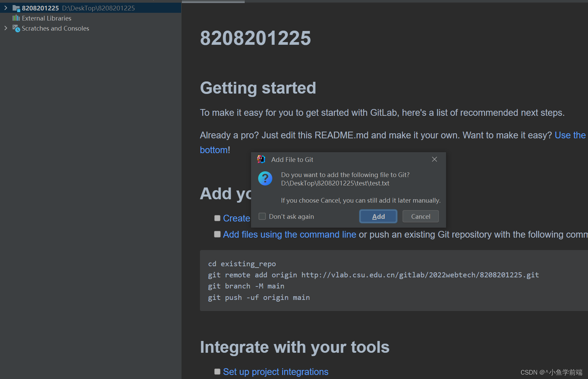
Task: Enable the Don't ask again checkbox
Action: pos(262,216)
